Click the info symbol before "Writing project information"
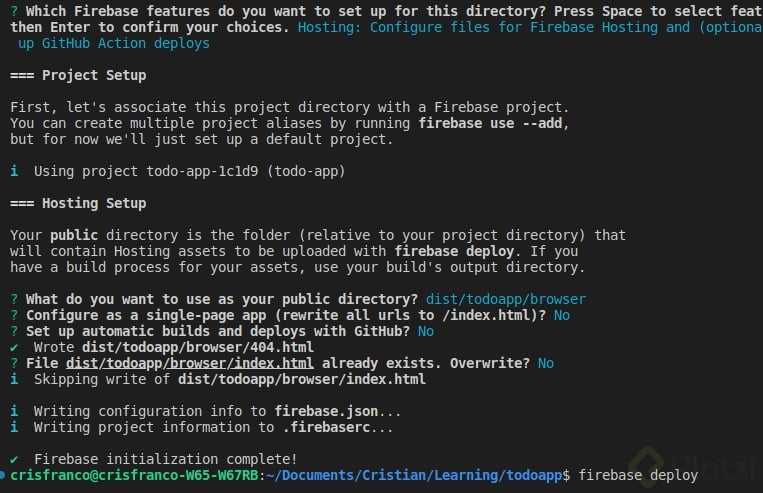Screen dimensions: 763x493 pos(14,427)
